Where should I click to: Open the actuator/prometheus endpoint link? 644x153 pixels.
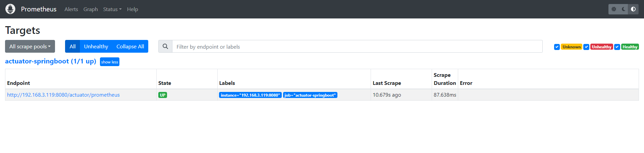coord(63,95)
